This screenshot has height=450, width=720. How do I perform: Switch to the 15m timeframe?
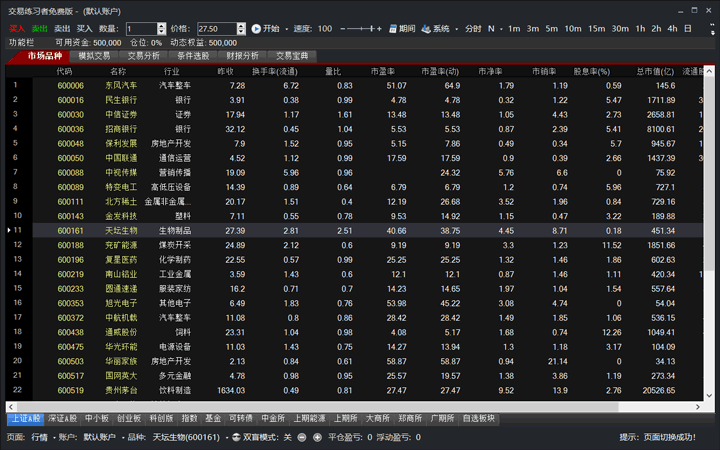pos(596,28)
